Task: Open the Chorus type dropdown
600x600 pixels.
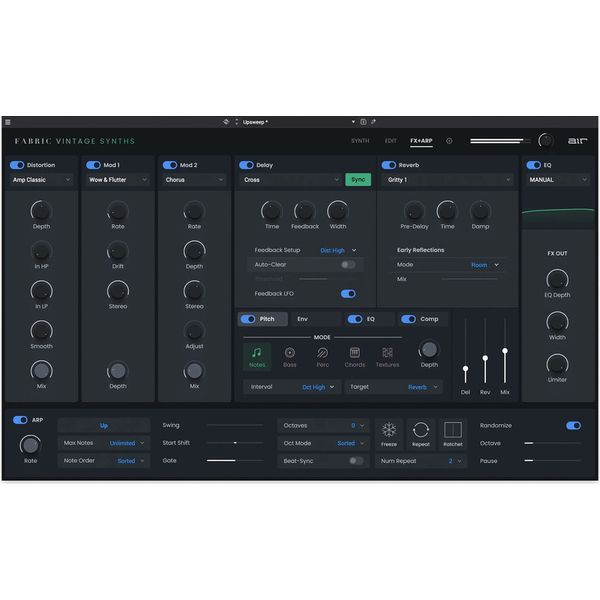Action: [x=194, y=180]
